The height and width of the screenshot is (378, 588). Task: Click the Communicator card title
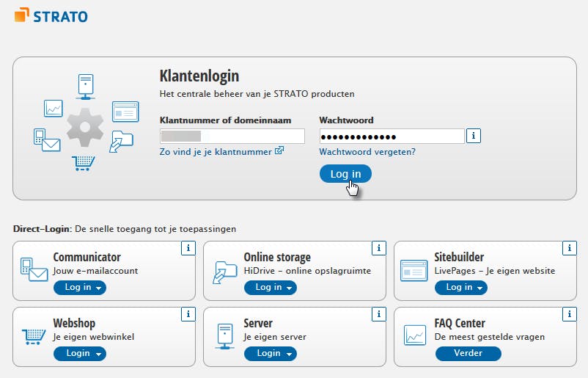coord(87,257)
